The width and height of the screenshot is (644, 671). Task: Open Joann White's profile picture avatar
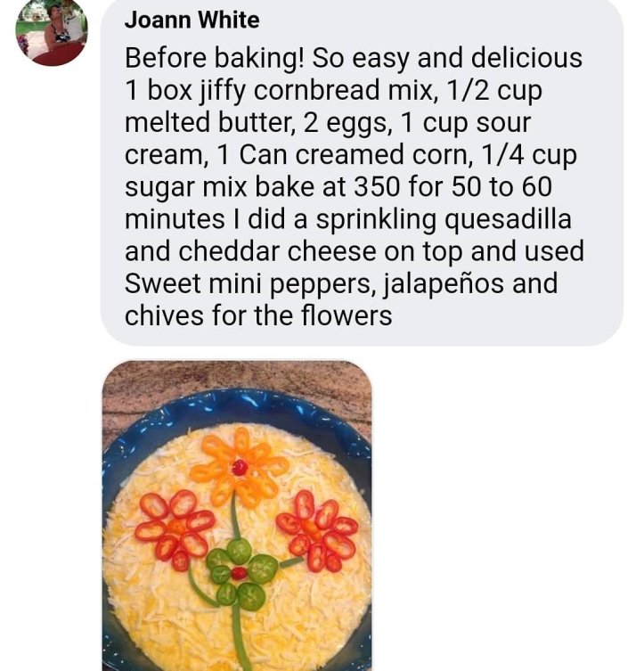click(52, 32)
